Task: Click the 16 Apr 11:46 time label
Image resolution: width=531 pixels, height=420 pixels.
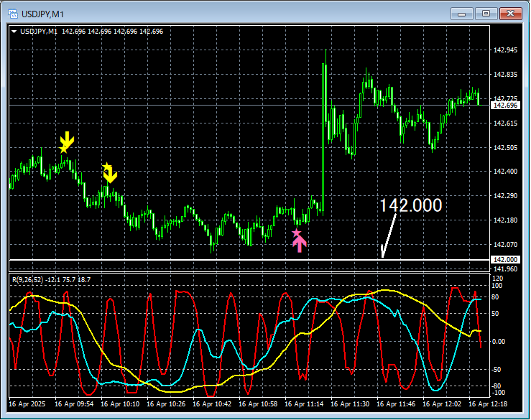Action: pos(396,404)
